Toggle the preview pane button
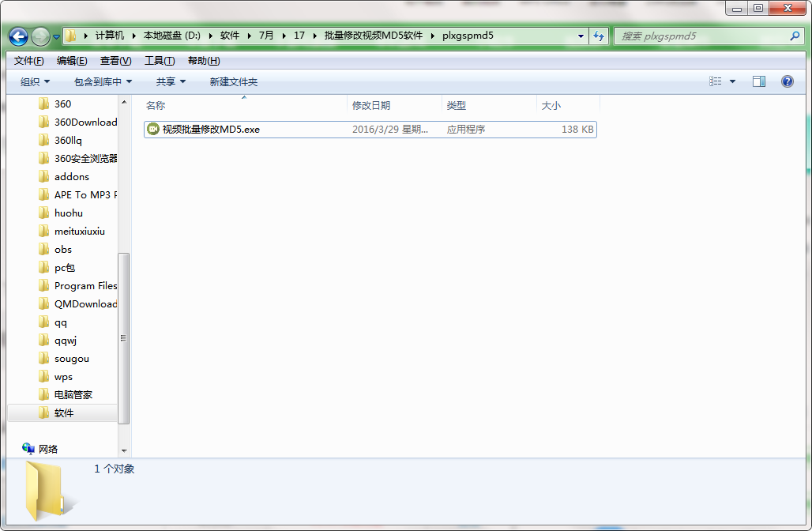The width and height of the screenshot is (812, 531). [759, 81]
